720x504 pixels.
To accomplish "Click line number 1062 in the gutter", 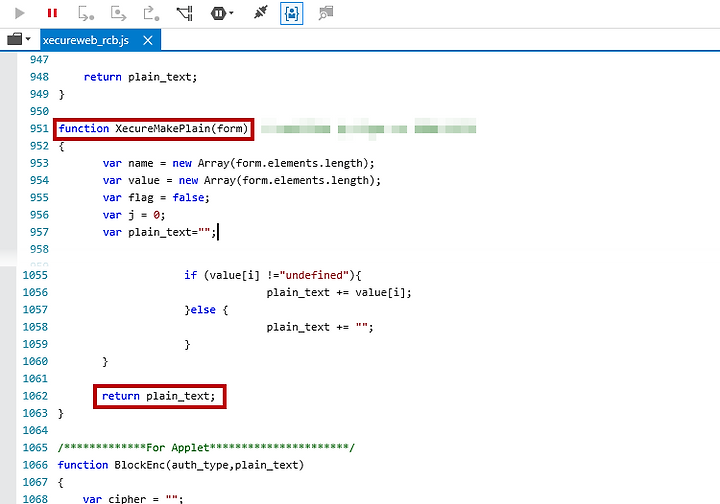I will pos(35,396).
